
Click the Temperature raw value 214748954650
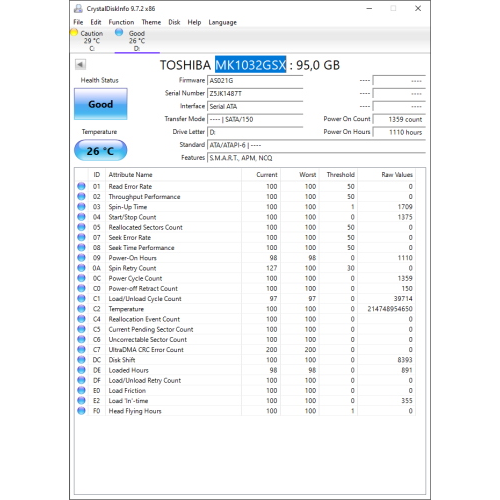pyautogui.click(x=390, y=309)
